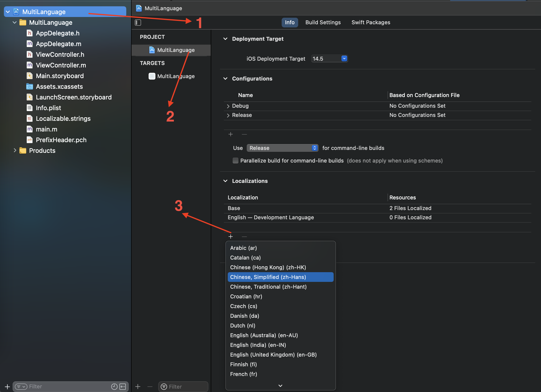Collapse the MultiLanguage project root
The width and height of the screenshot is (541, 392).
[x=8, y=12]
